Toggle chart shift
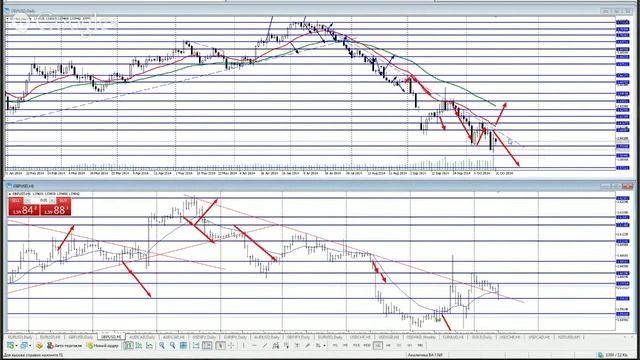640x360 pixels. coord(207,346)
